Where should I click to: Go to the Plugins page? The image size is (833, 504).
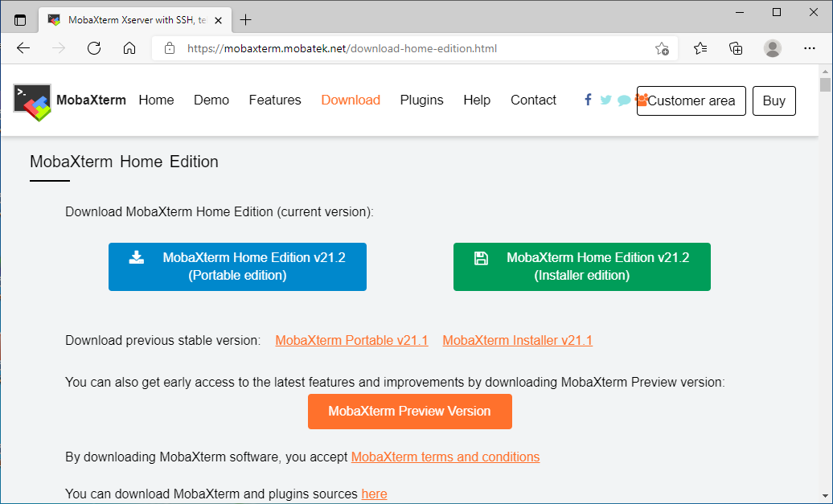421,100
